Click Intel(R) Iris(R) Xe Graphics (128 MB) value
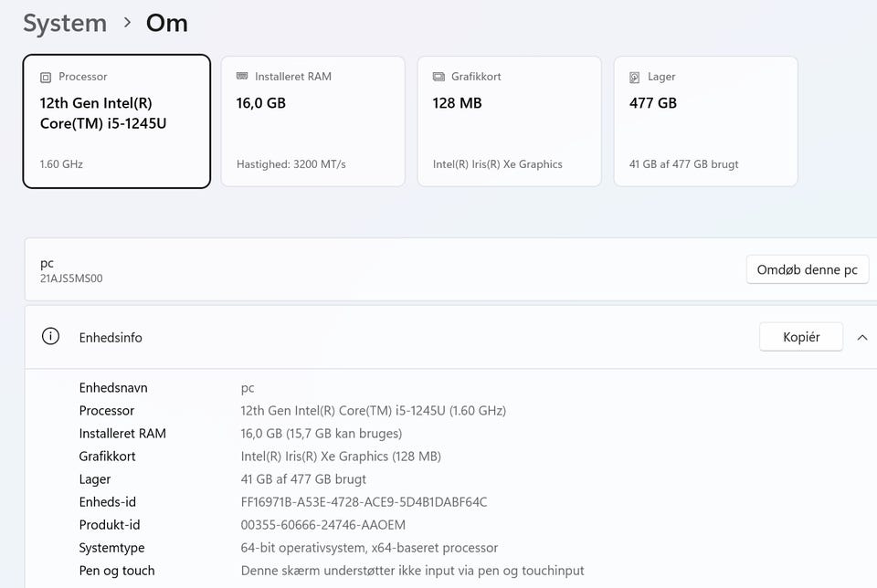877x588 pixels. pyautogui.click(x=341, y=457)
